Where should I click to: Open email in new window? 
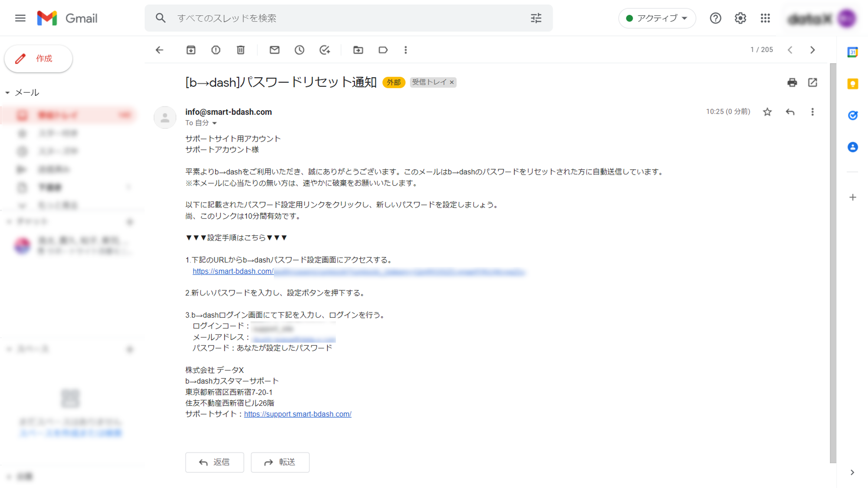point(812,82)
